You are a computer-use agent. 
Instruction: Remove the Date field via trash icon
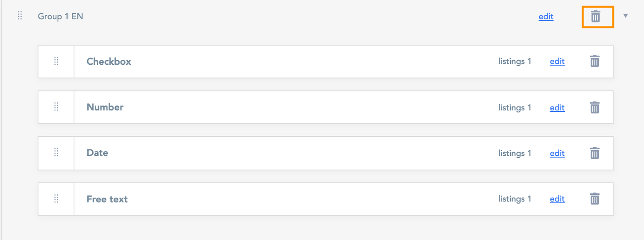coord(594,153)
